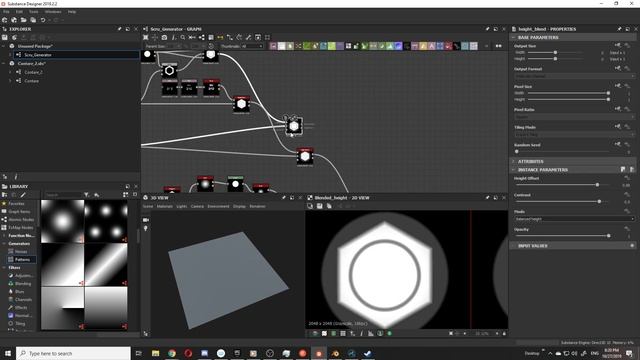Add the pink atomic node from graph palette
Screen dimensions: 640x360
[x=273, y=46]
